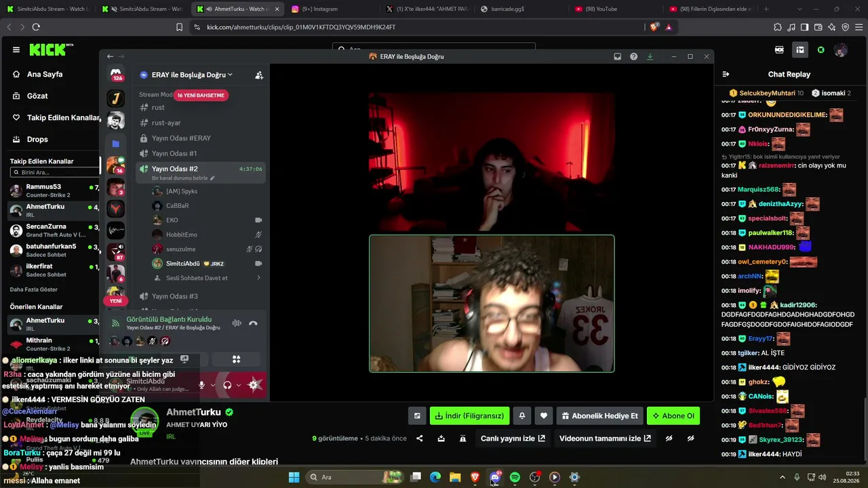The height and width of the screenshot is (488, 868).
Task: Open Discord help question mark icon
Action: pos(633,56)
